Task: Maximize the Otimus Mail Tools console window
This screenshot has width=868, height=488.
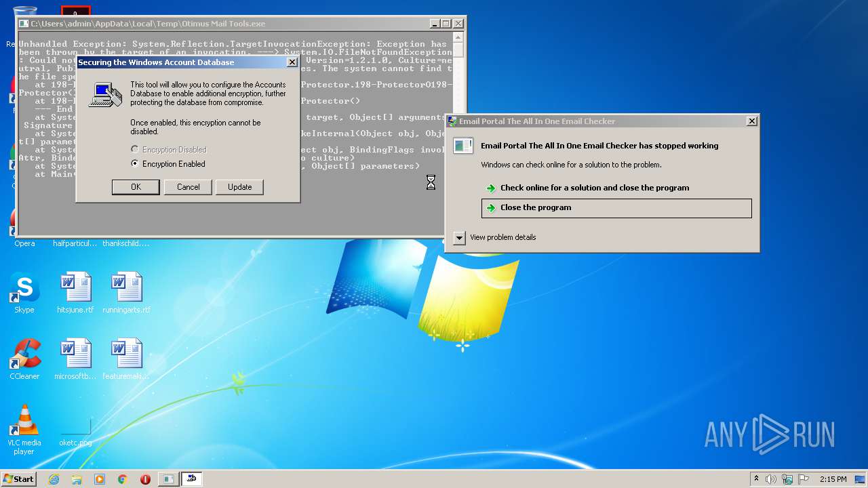Action: (446, 24)
